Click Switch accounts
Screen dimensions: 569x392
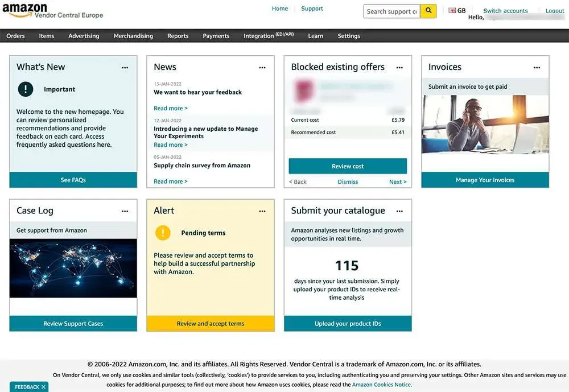click(505, 11)
